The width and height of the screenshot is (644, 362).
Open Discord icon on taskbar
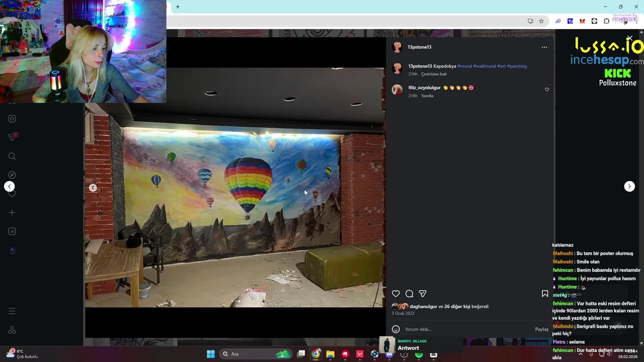click(389, 354)
